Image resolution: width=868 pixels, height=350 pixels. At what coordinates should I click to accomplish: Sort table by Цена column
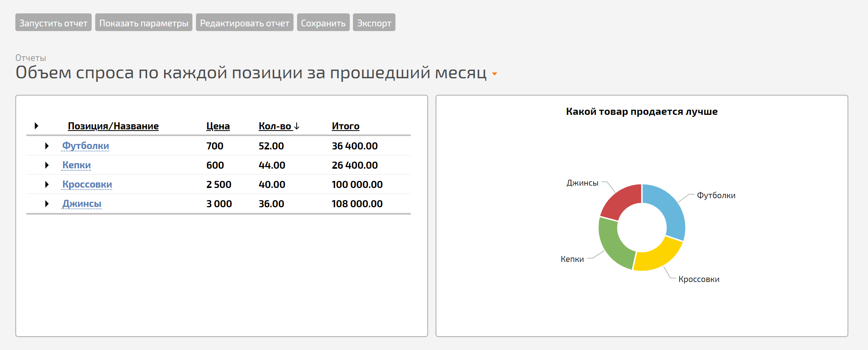click(x=218, y=126)
